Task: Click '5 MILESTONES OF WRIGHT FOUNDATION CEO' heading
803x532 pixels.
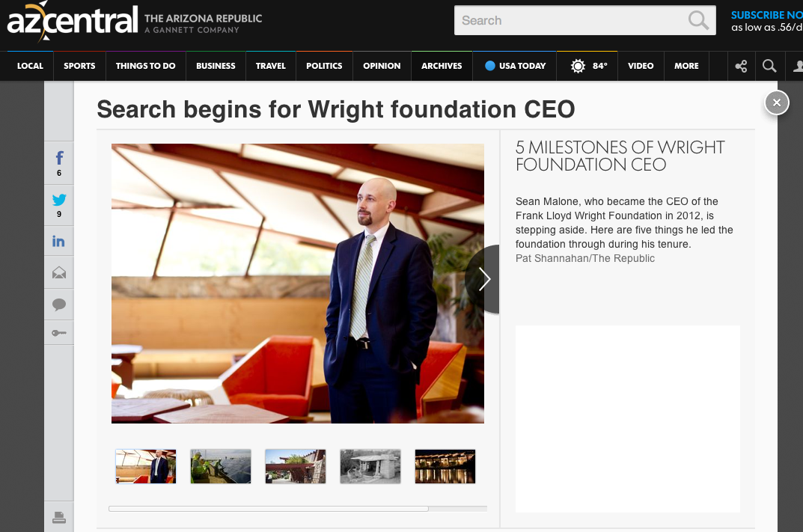Action: coord(620,156)
